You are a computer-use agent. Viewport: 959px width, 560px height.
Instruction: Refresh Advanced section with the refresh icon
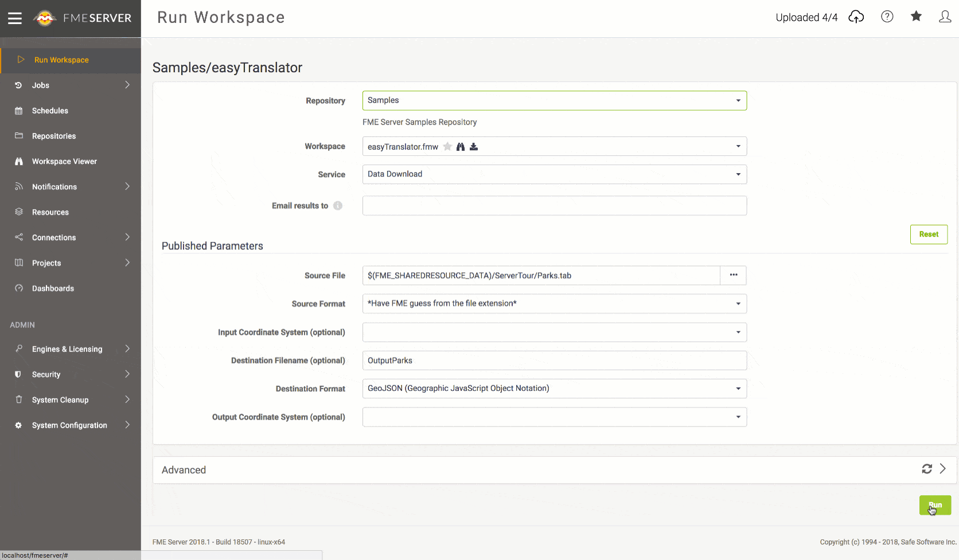927,469
